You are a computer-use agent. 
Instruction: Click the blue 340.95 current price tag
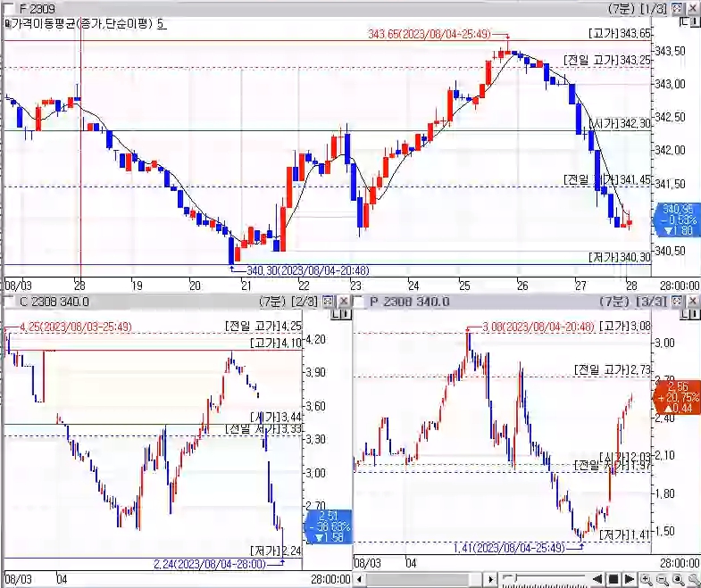pyautogui.click(x=677, y=219)
